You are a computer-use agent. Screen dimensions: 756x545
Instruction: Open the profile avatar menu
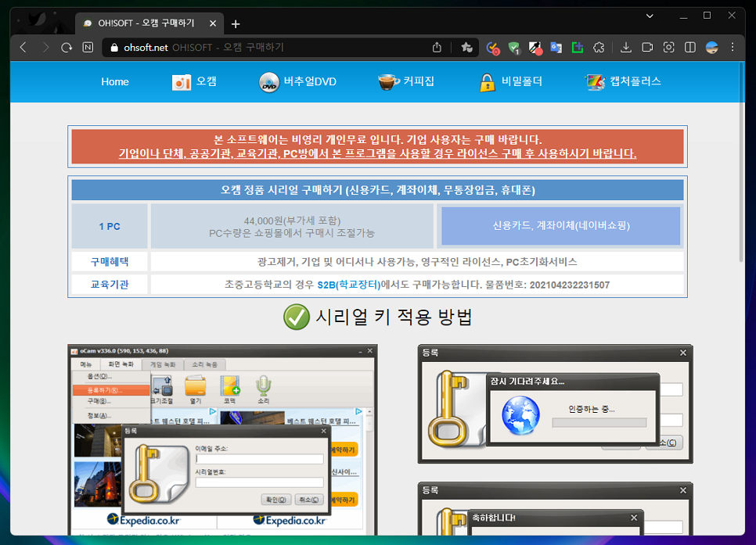(x=711, y=47)
